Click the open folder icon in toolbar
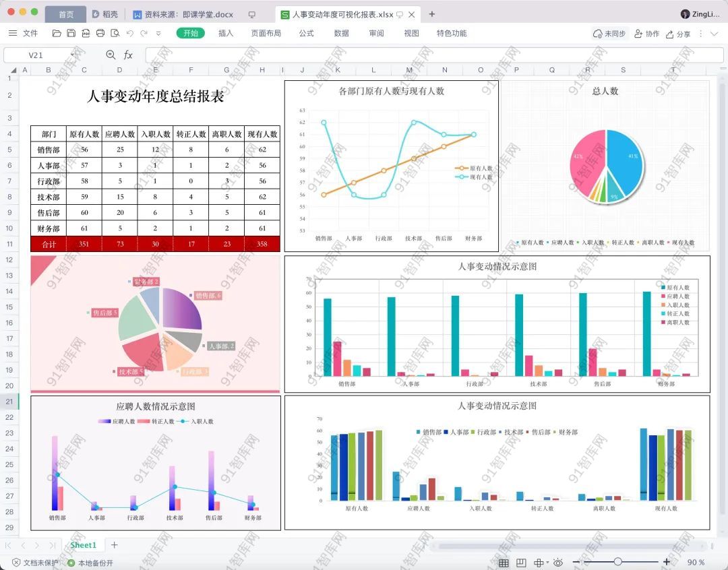The image size is (728, 570). pos(57,33)
